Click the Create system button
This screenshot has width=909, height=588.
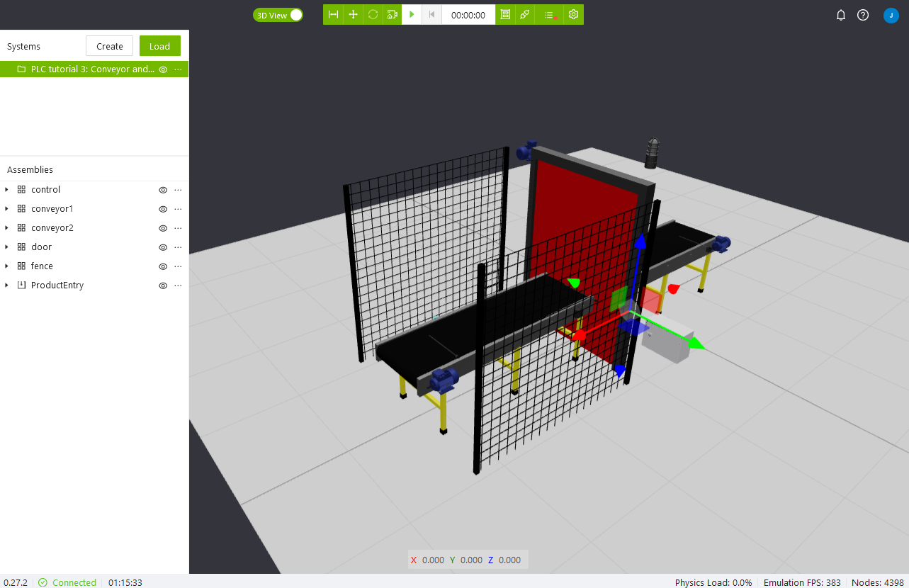[110, 46]
